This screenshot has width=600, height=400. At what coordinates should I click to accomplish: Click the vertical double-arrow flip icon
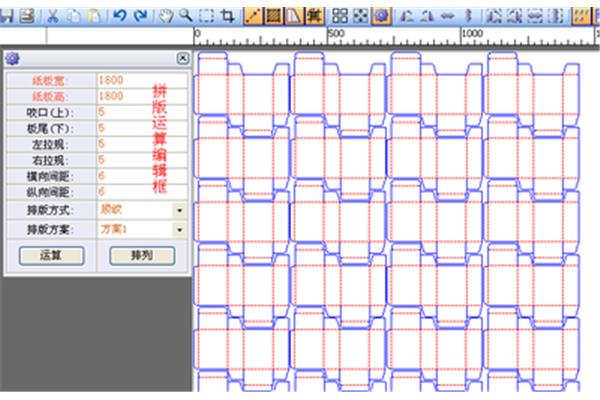tap(468, 16)
